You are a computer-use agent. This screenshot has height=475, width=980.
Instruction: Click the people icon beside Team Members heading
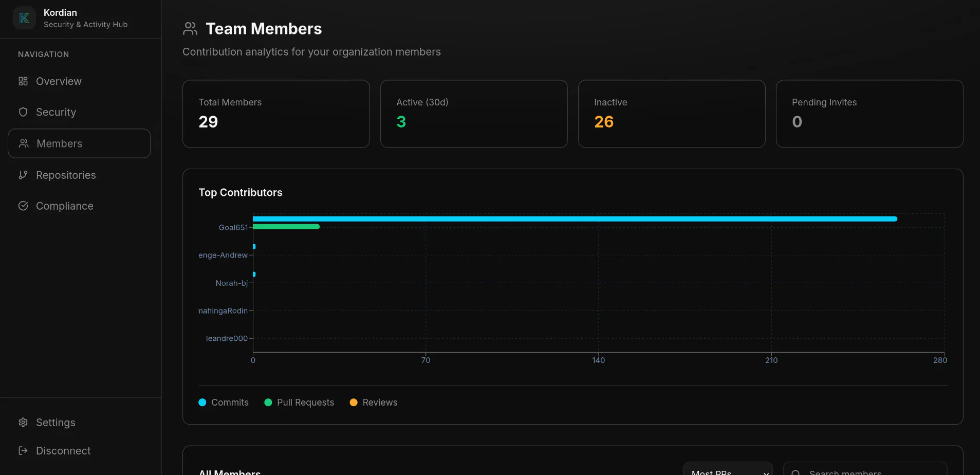190,29
